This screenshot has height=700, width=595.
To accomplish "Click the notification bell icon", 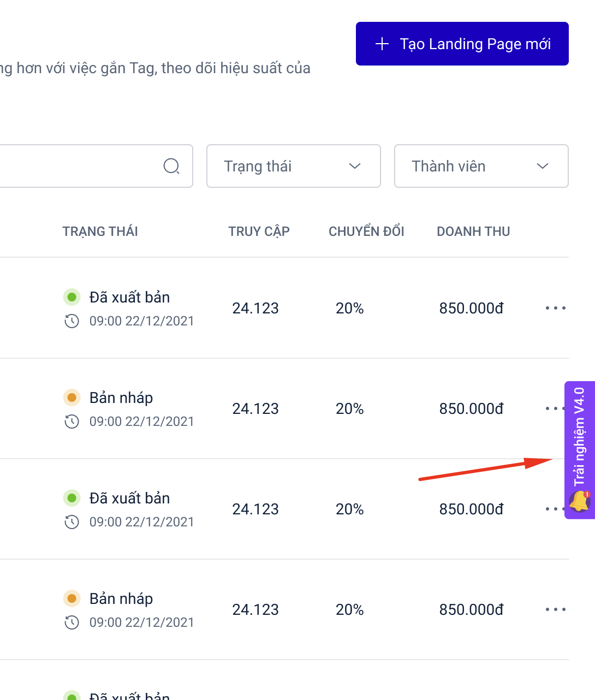I will point(579,501).
